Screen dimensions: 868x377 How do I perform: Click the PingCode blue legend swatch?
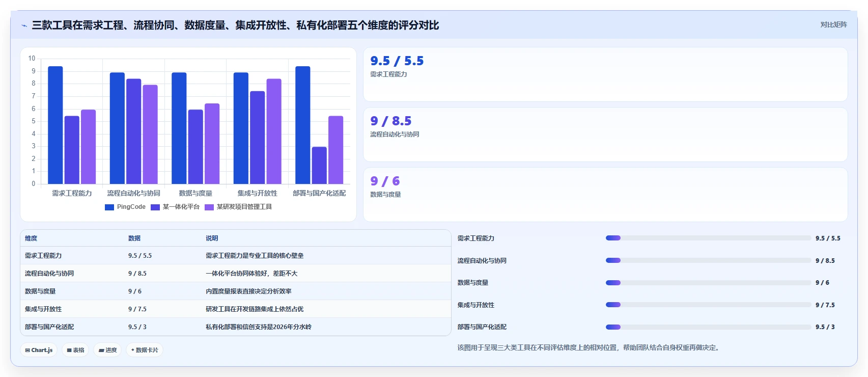[x=109, y=207]
